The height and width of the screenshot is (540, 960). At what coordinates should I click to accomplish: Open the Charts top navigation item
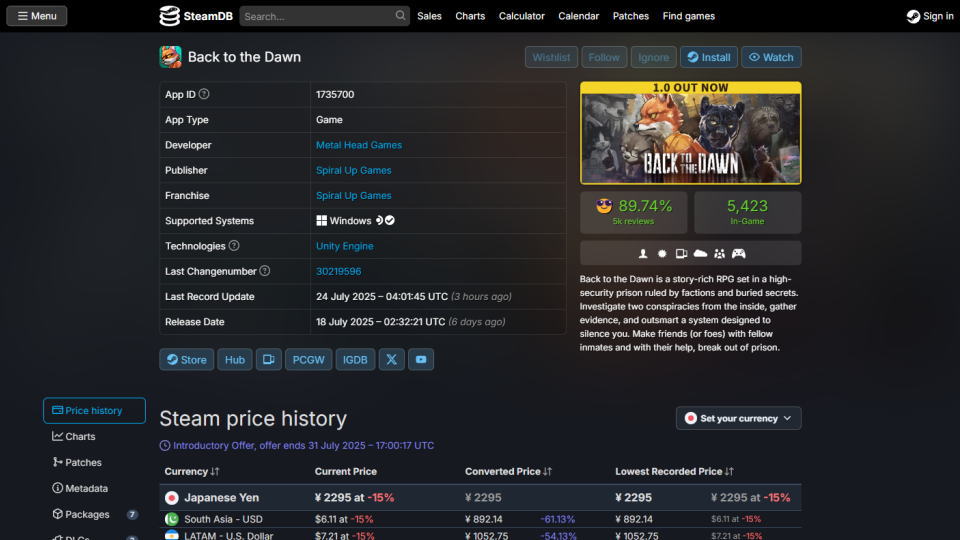[x=470, y=16]
